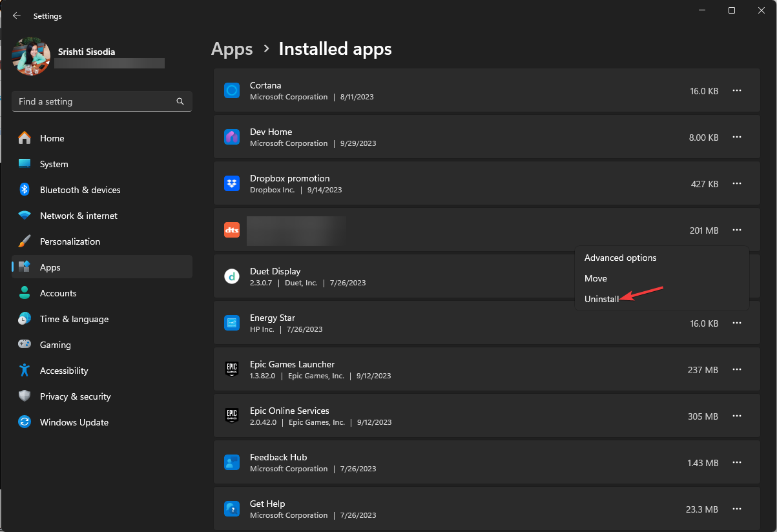Select the Feedback Hub app name
777x532 pixels.
point(278,457)
